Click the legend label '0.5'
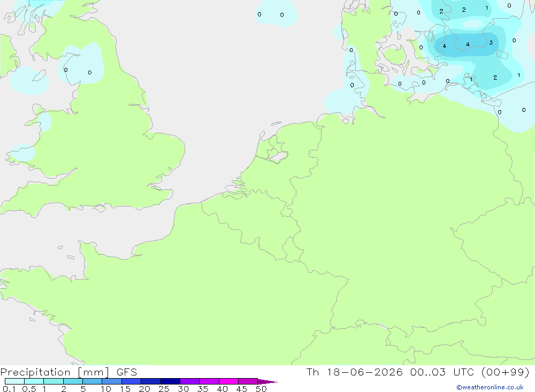Screen dimensions: 535x392 pos(29,389)
